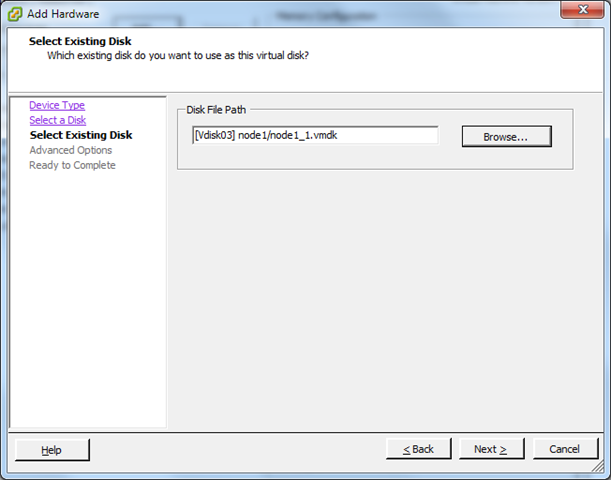Cancel the Add Hardware wizard
The height and width of the screenshot is (480, 611).
click(x=566, y=449)
